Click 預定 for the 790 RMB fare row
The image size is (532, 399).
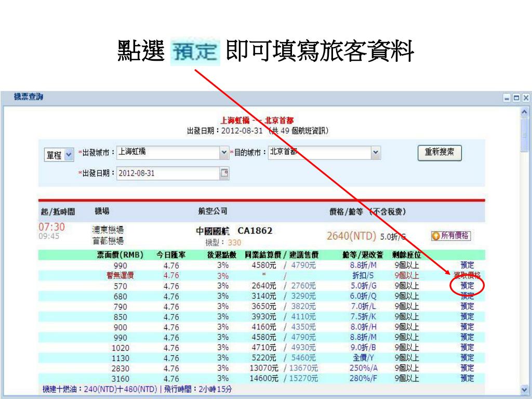pyautogui.click(x=467, y=307)
